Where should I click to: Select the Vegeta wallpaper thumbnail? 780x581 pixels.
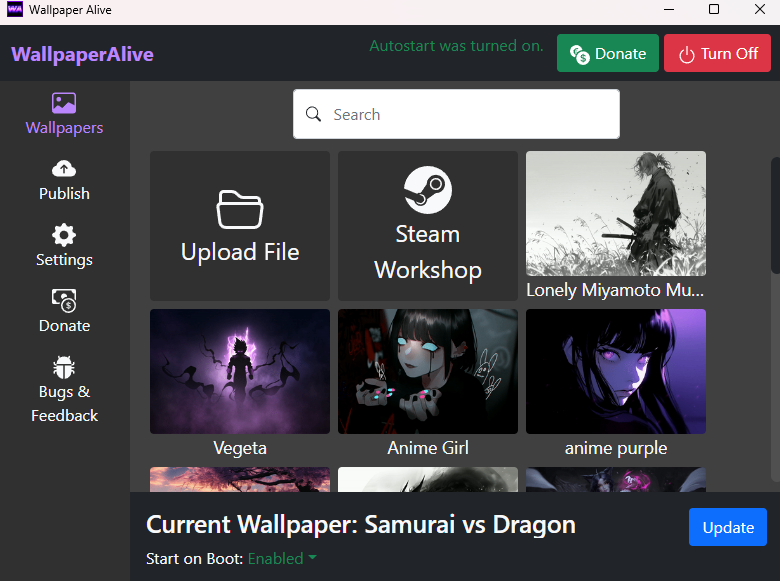[x=240, y=371]
